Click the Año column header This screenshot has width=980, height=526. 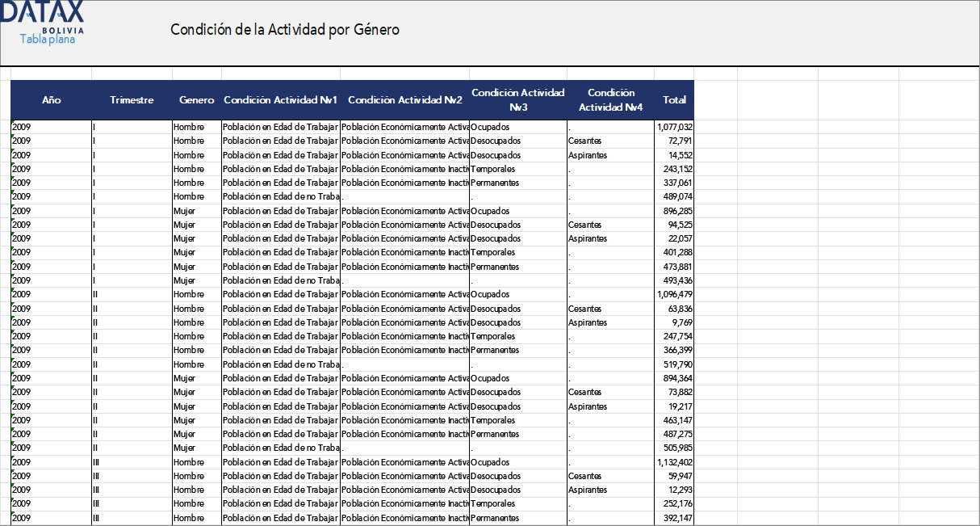52,100
